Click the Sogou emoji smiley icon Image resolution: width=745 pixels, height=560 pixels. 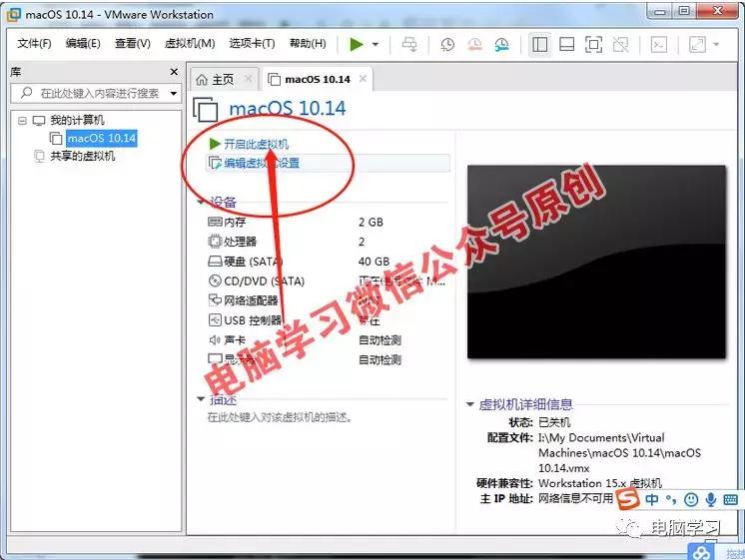tap(691, 499)
